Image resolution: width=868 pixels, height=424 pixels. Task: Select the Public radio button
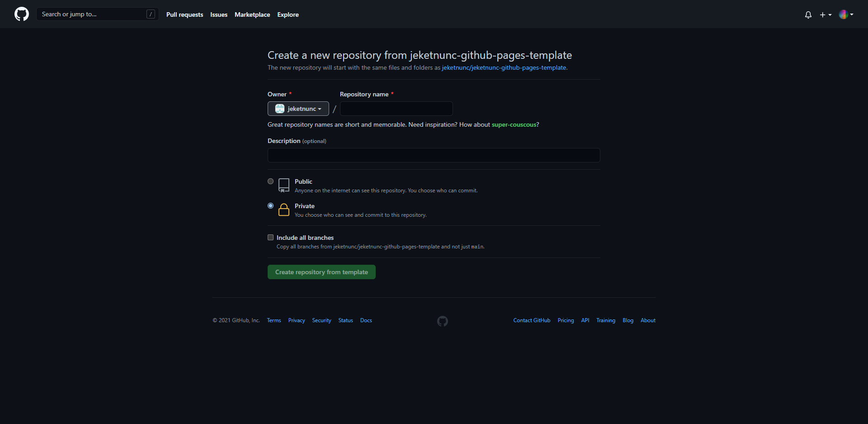tap(270, 181)
